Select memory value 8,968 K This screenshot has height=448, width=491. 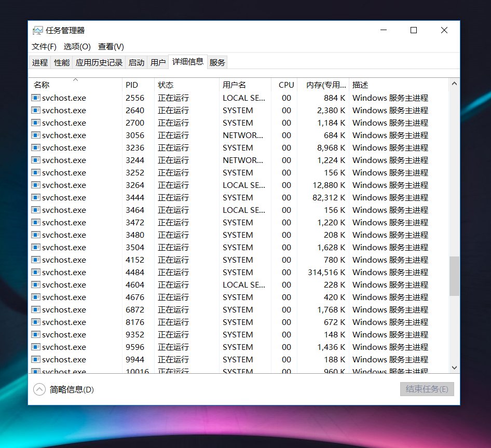tap(331, 147)
